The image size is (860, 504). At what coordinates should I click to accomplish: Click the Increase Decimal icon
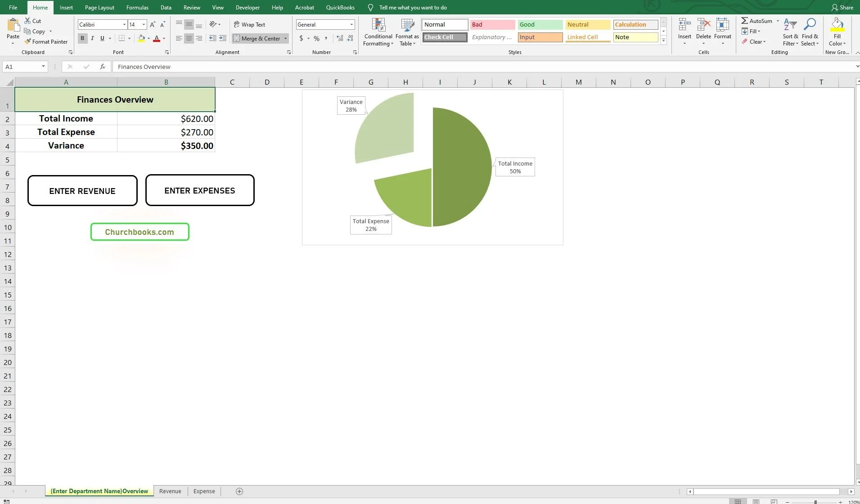[x=340, y=39]
